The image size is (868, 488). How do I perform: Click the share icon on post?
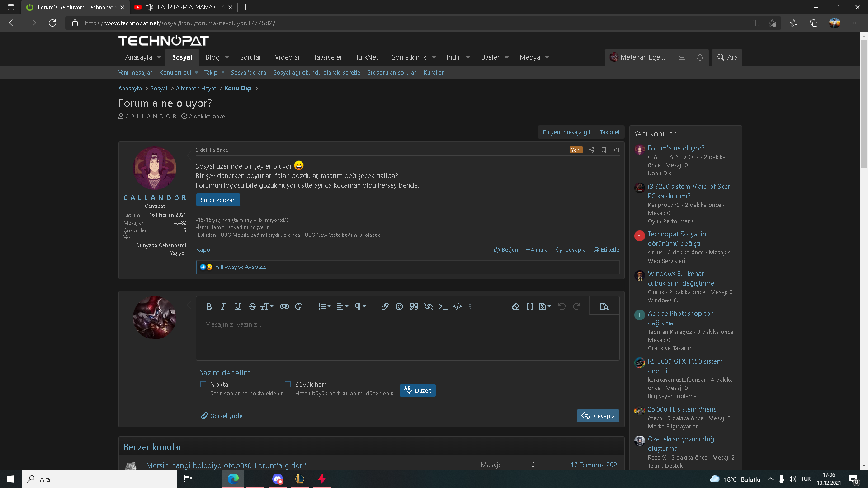[591, 150]
